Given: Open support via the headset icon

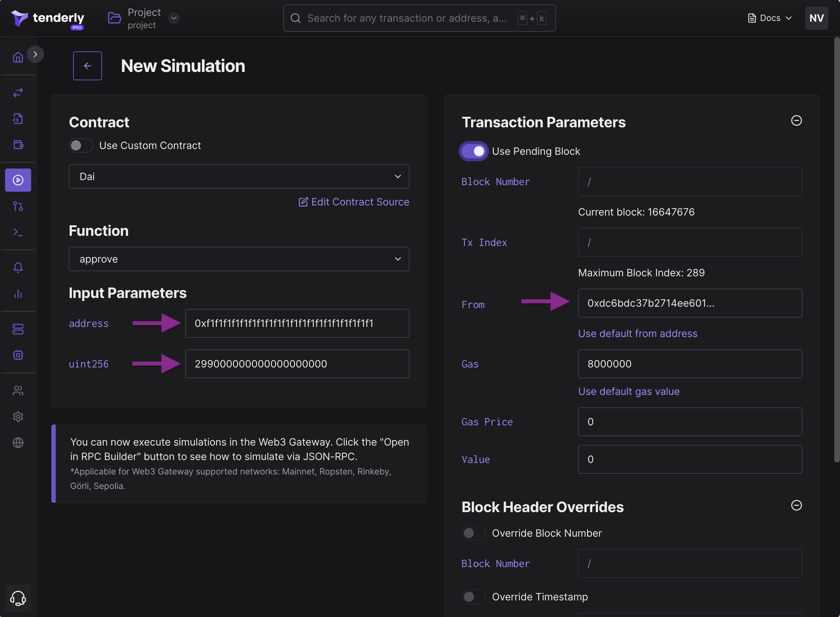Looking at the screenshot, I should 18,598.
